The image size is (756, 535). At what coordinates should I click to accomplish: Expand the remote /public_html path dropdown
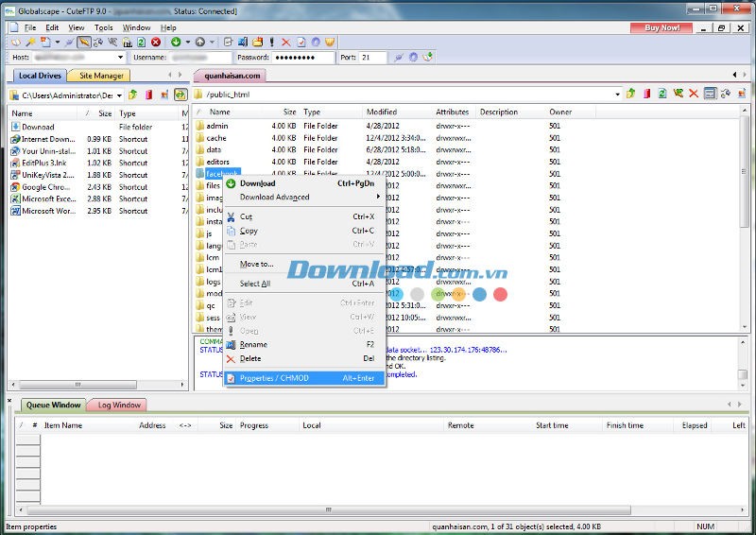point(617,95)
